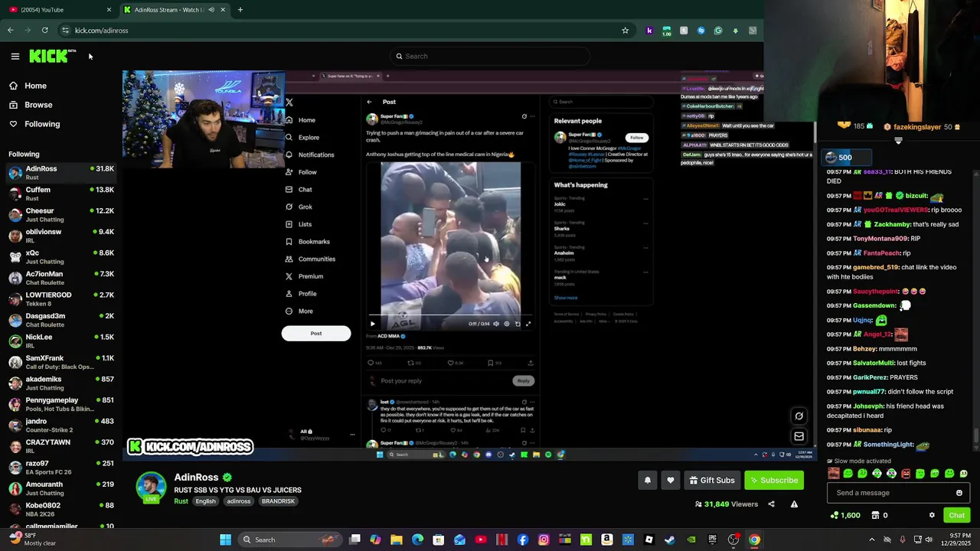The width and height of the screenshot is (980, 551).
Task: Select the first quick emote in chat
Action: (833, 474)
